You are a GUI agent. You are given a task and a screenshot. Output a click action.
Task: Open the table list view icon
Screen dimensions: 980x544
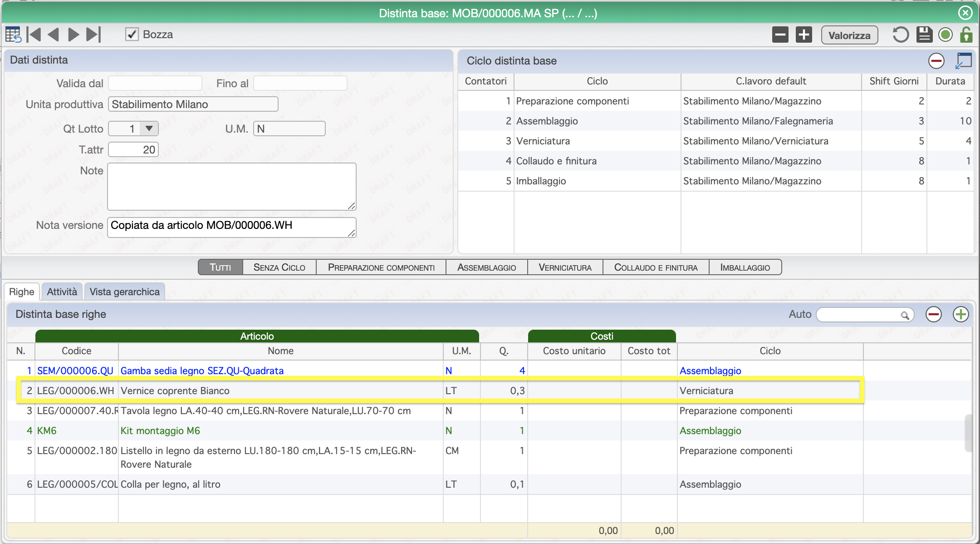[x=13, y=35]
